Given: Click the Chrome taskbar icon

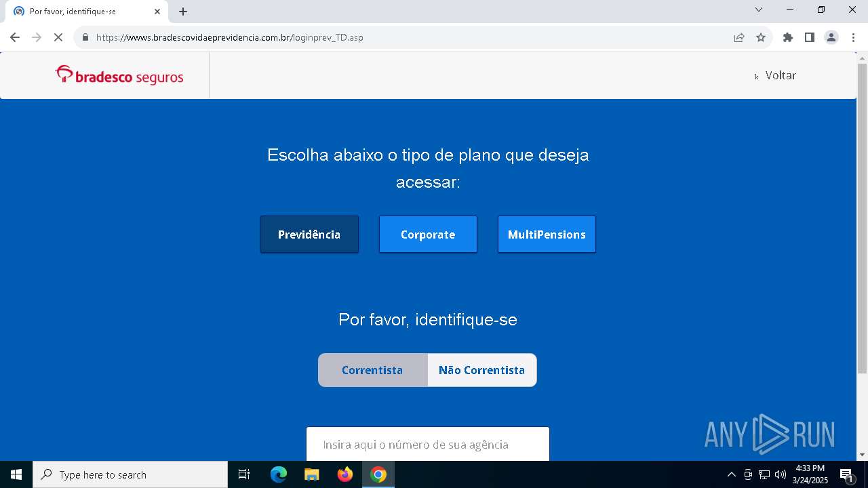Looking at the screenshot, I should [378, 474].
